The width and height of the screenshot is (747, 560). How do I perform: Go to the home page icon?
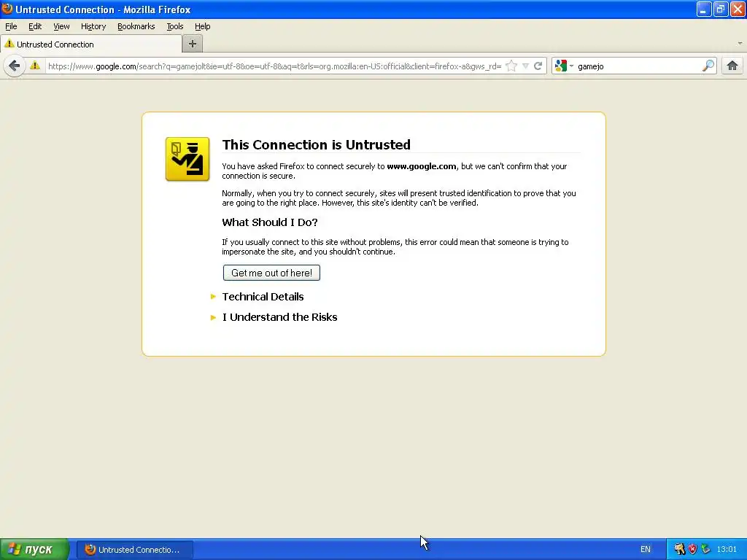tap(732, 66)
